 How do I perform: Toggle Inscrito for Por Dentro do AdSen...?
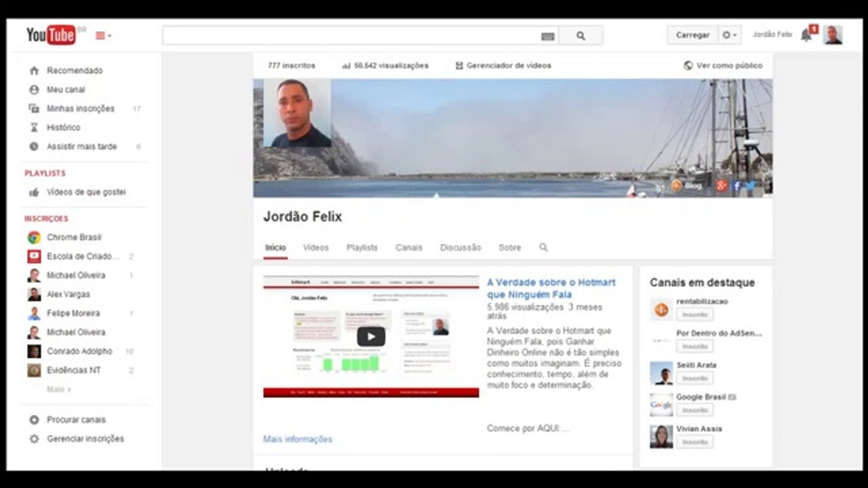pos(694,346)
